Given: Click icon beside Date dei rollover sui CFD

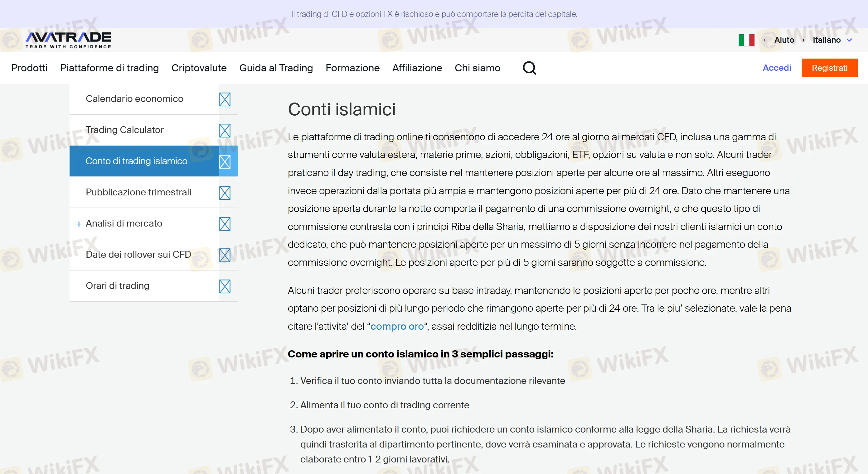Looking at the screenshot, I should (225, 255).
